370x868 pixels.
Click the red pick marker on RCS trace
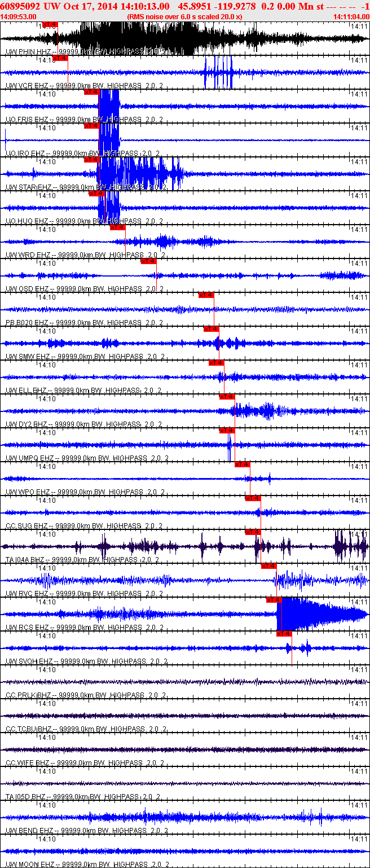pos(274,600)
